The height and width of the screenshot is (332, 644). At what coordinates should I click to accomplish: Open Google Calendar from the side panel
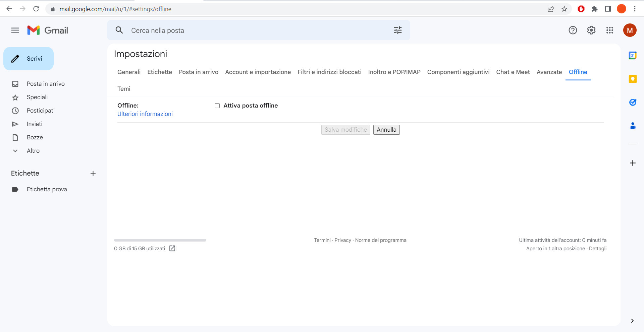click(633, 55)
